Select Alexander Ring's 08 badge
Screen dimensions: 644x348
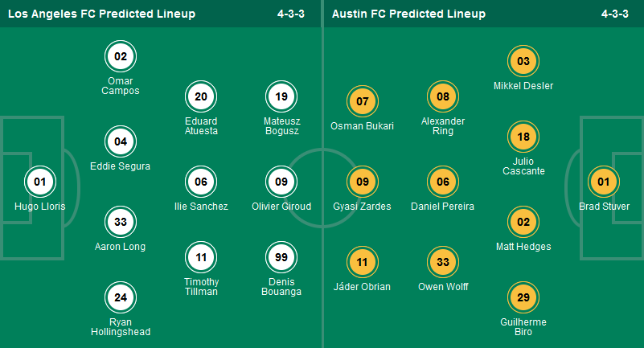tap(442, 96)
